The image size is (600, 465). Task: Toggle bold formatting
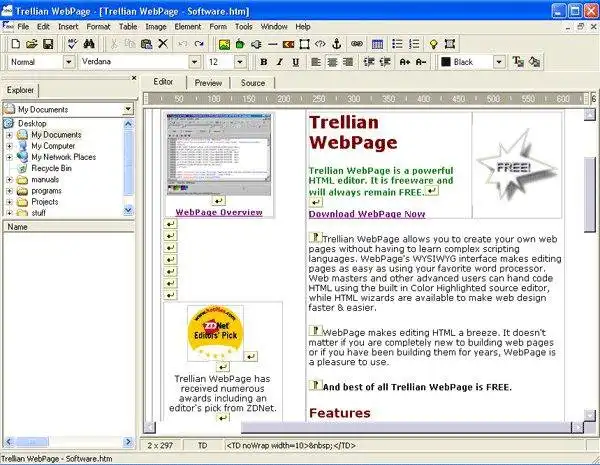coord(264,62)
